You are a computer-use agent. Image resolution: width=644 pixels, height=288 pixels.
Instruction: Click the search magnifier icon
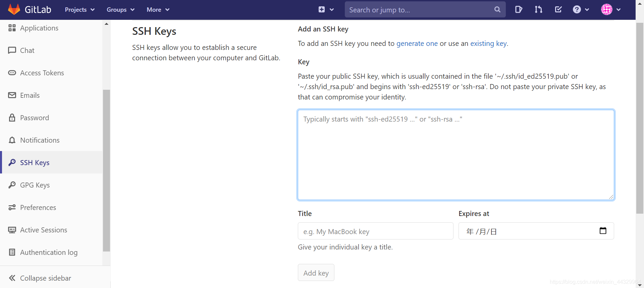click(x=497, y=10)
